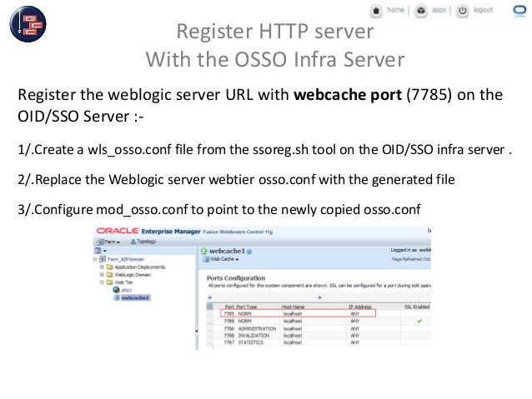Click the info icon beside webcache1
This screenshot has height=399, width=532.
tap(249, 252)
